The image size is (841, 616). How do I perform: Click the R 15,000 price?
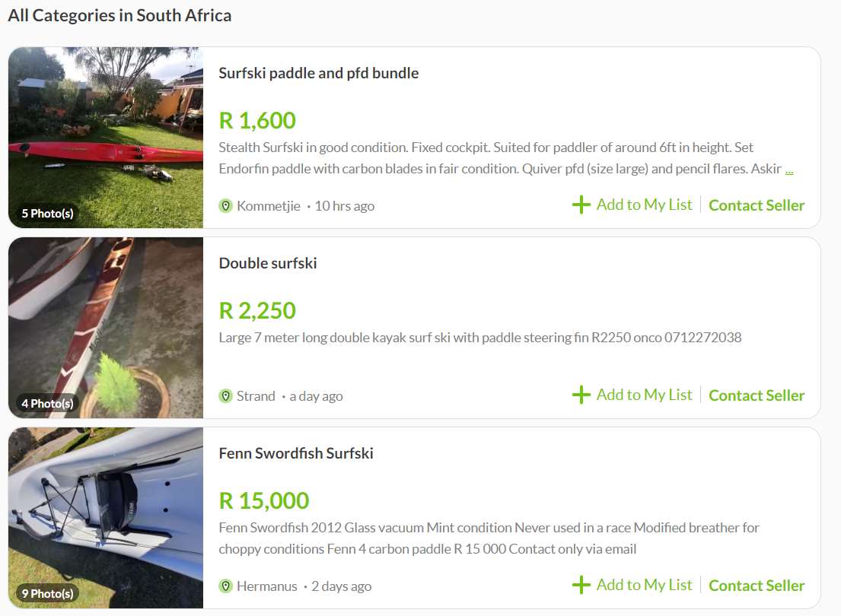point(264,500)
